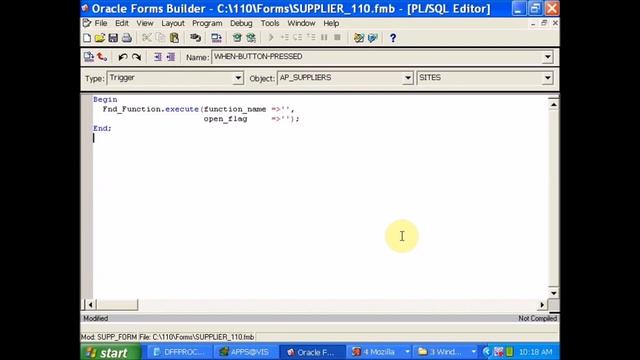Image resolution: width=640 pixels, height=360 pixels.
Task: Open the View menu
Action: pyautogui.click(x=145, y=23)
